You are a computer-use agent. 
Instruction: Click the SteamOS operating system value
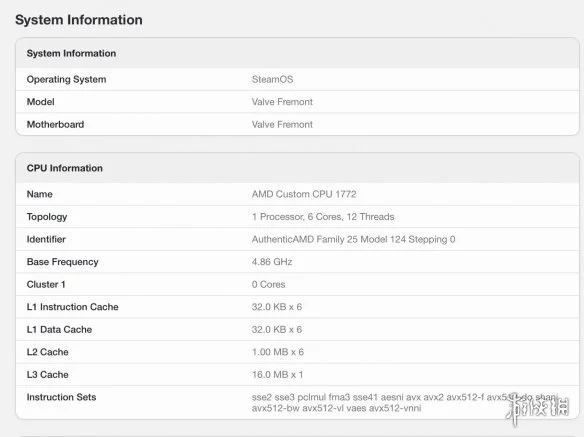(x=272, y=79)
